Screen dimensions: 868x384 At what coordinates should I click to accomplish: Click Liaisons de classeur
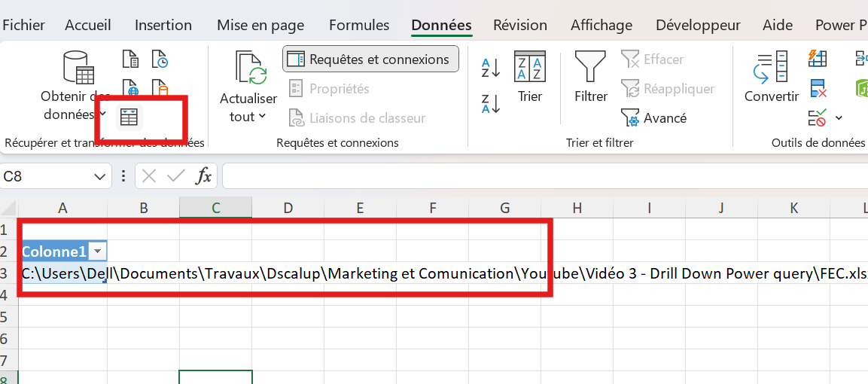pos(357,118)
